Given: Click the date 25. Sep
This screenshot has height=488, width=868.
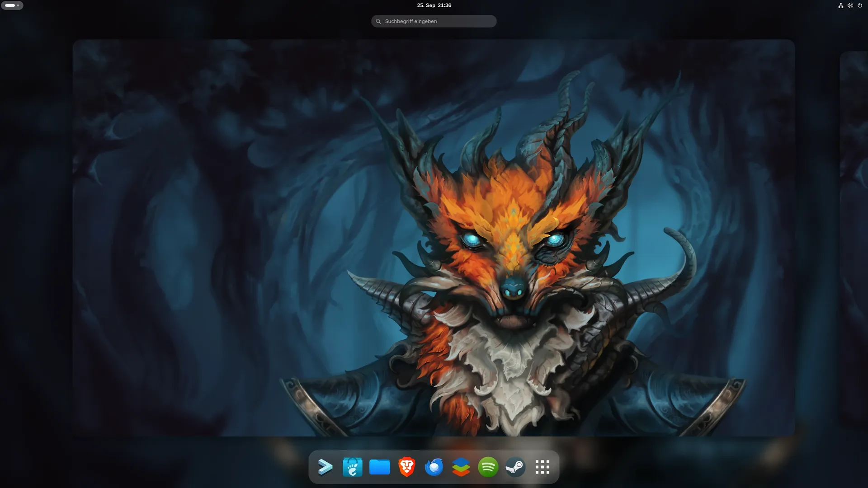Looking at the screenshot, I should pyautogui.click(x=426, y=5).
